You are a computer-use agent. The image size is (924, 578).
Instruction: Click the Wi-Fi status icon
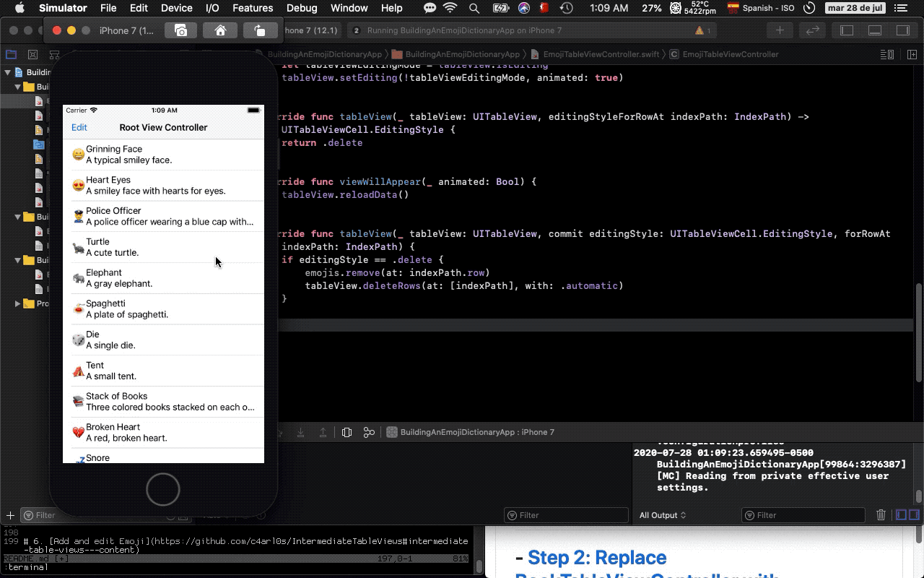click(450, 8)
